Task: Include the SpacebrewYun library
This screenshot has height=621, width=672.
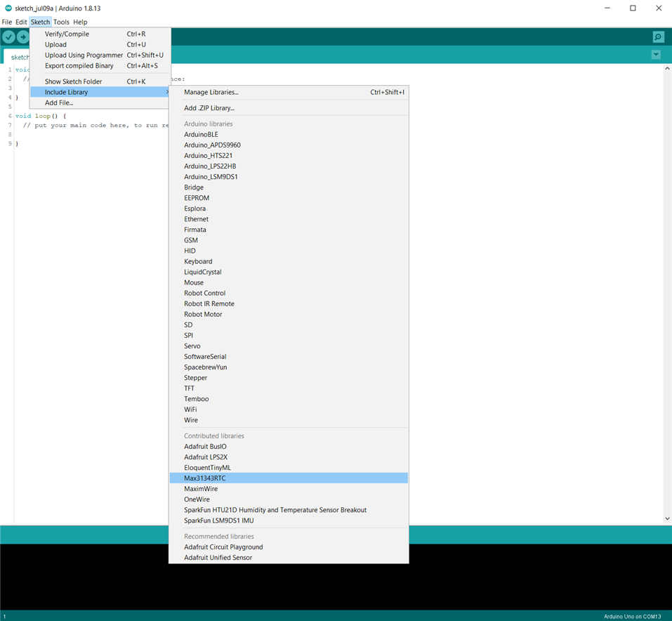Action: (x=289, y=367)
